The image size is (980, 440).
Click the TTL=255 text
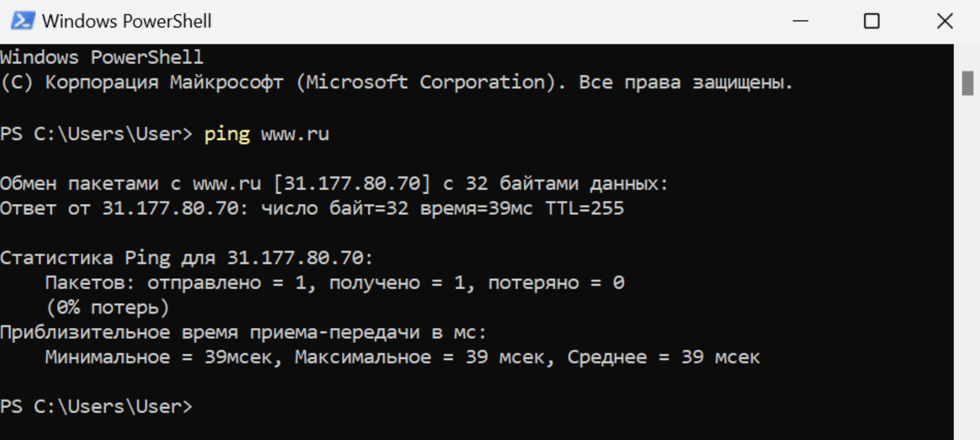(x=585, y=208)
